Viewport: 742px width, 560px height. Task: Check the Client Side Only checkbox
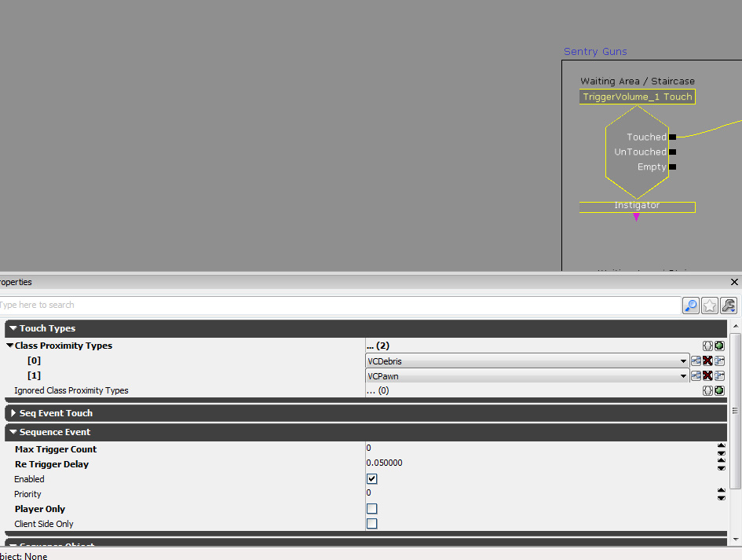(x=372, y=524)
